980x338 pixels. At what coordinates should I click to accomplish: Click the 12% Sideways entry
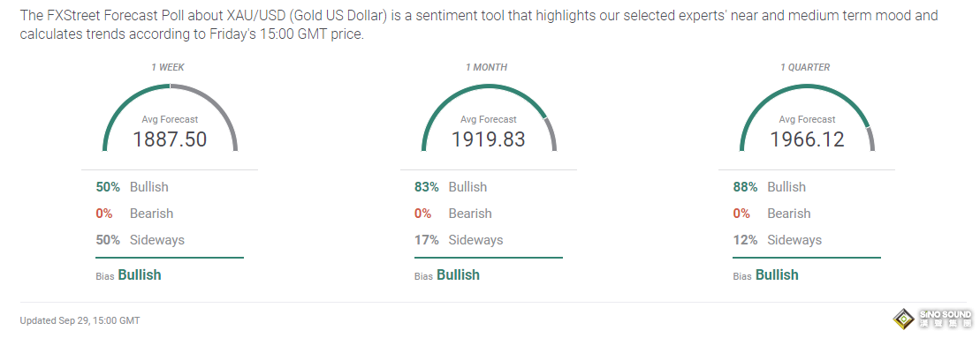(777, 240)
